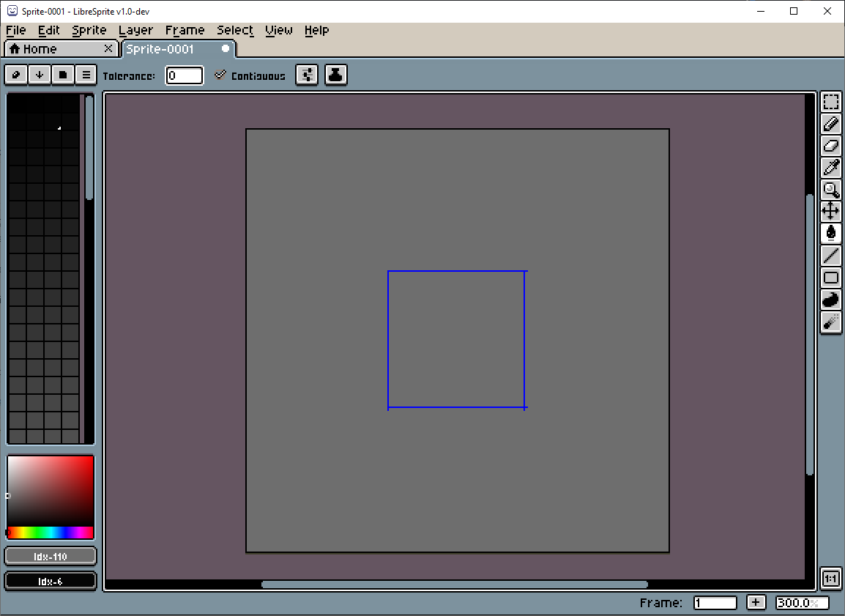Select the Eyedropper tool
The height and width of the screenshot is (616, 845).
point(830,168)
